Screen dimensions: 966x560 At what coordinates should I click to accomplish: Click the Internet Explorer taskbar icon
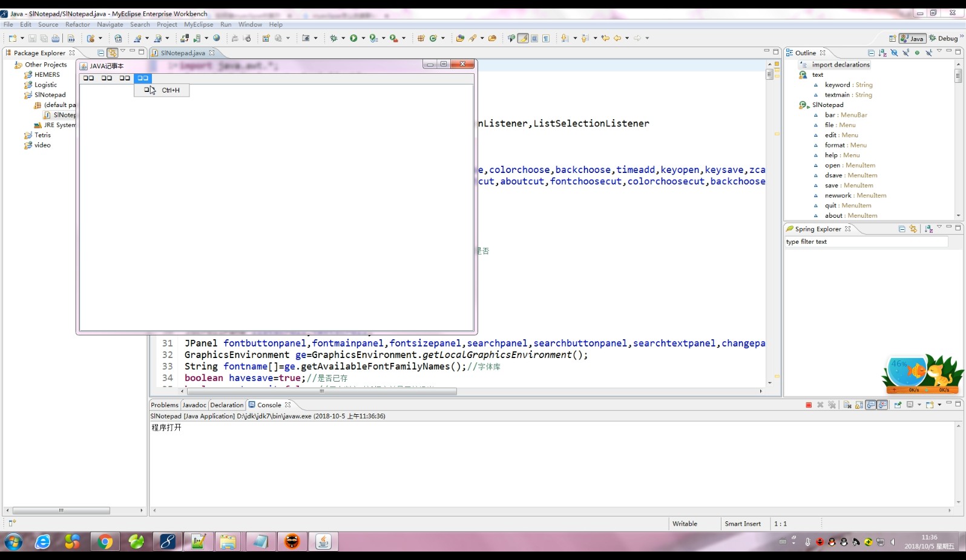click(42, 542)
